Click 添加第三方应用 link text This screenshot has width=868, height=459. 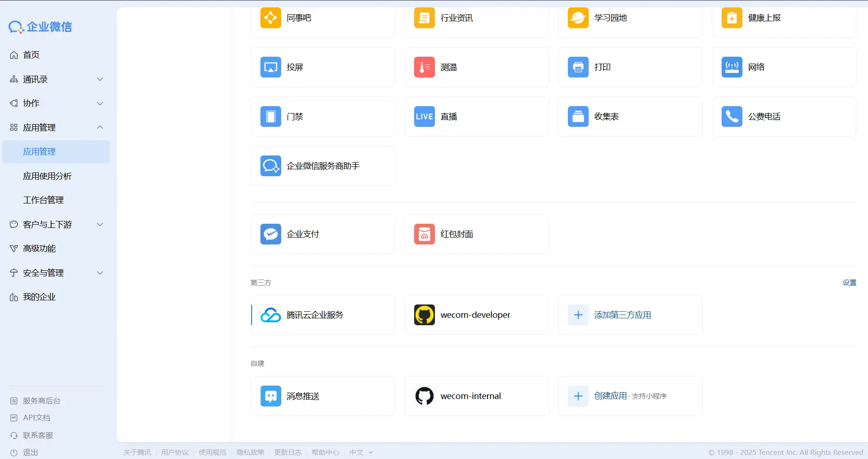pyautogui.click(x=622, y=315)
